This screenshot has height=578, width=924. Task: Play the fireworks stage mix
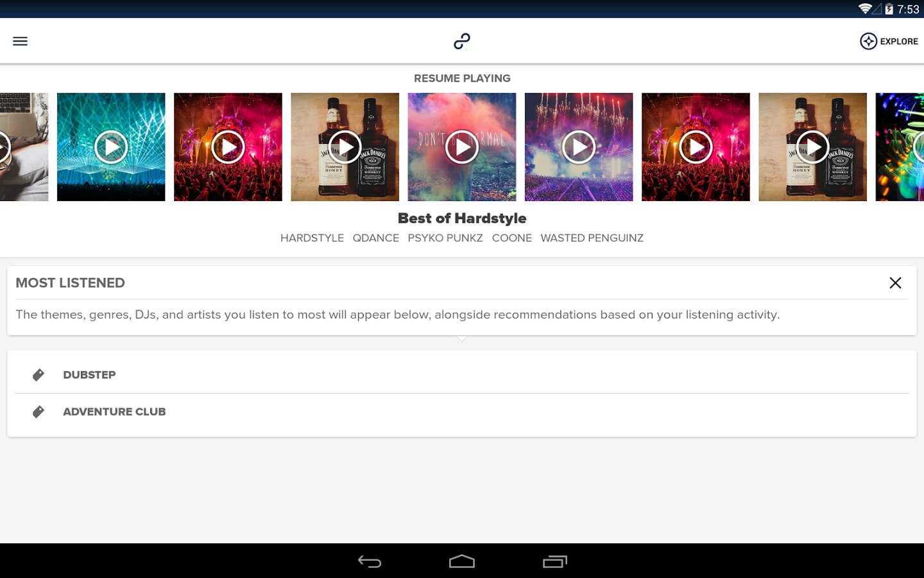(579, 147)
